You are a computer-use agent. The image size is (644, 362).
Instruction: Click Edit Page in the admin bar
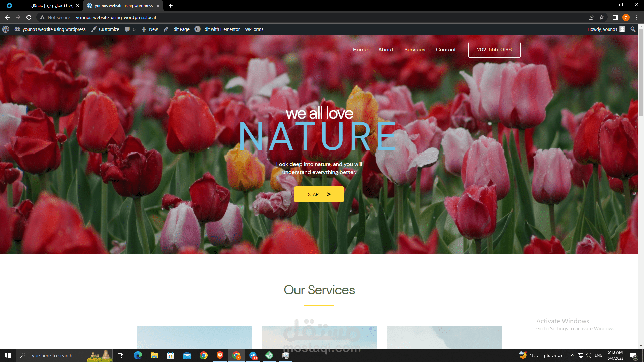point(176,29)
